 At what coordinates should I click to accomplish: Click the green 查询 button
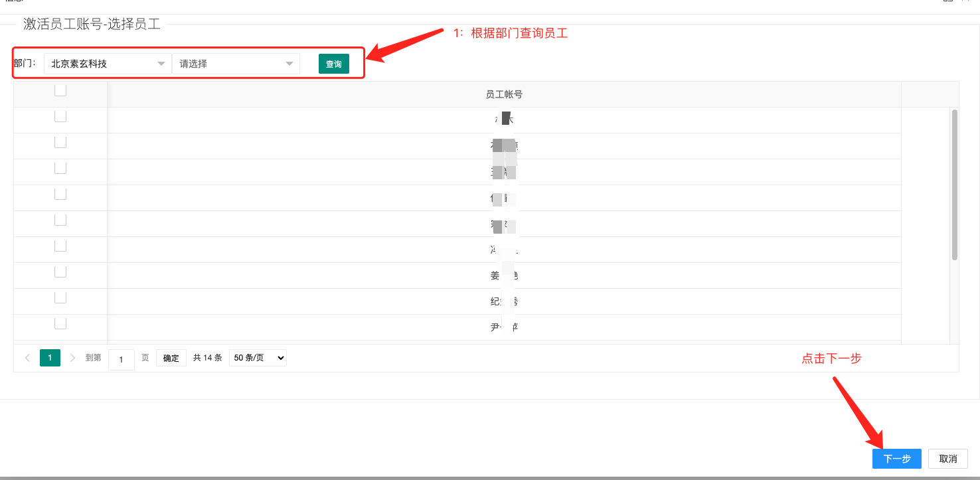(333, 64)
